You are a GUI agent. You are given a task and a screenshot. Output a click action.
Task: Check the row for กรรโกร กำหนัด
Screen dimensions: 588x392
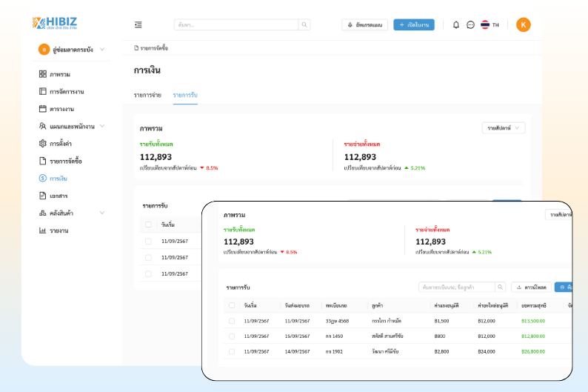tap(232, 321)
